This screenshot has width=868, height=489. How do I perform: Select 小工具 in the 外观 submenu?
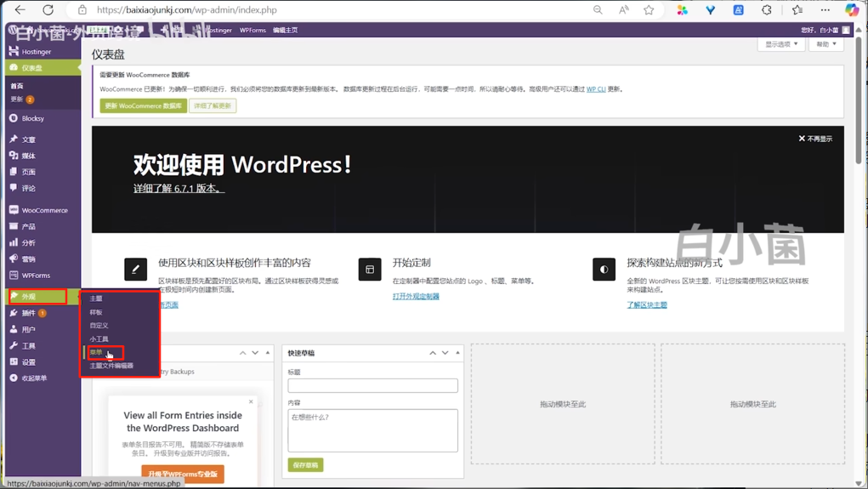[x=99, y=339]
